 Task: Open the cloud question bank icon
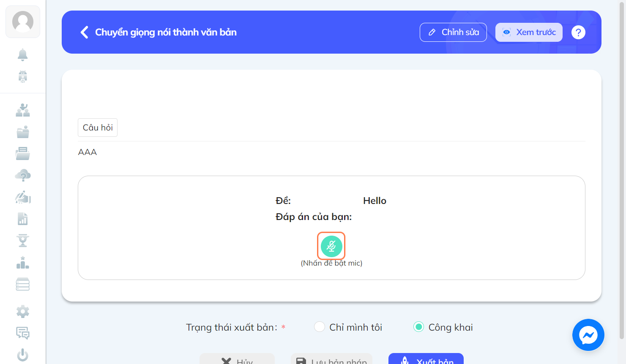(x=23, y=175)
